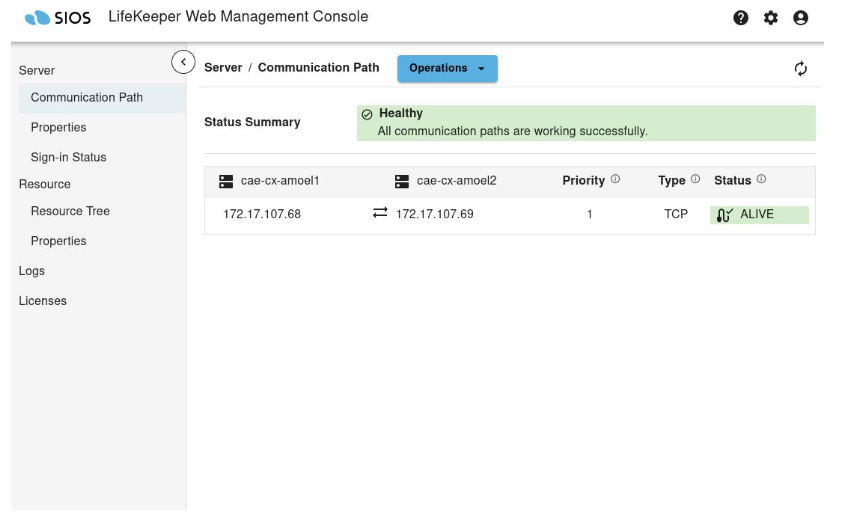Go to the Licenses page
Image resolution: width=860 pixels, height=522 pixels.
click(43, 301)
